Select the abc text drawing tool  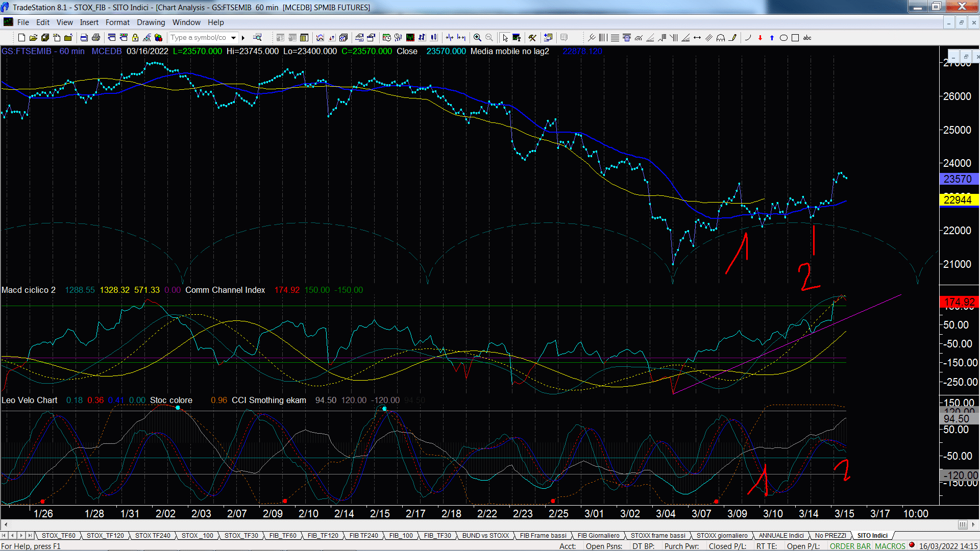(807, 38)
